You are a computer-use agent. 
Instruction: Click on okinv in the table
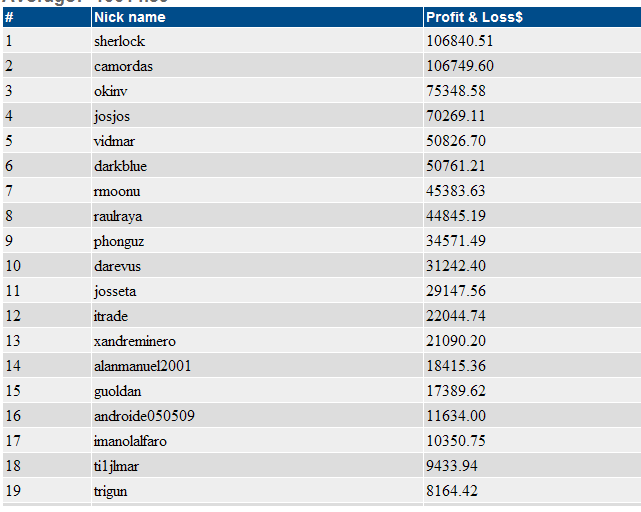(112, 91)
